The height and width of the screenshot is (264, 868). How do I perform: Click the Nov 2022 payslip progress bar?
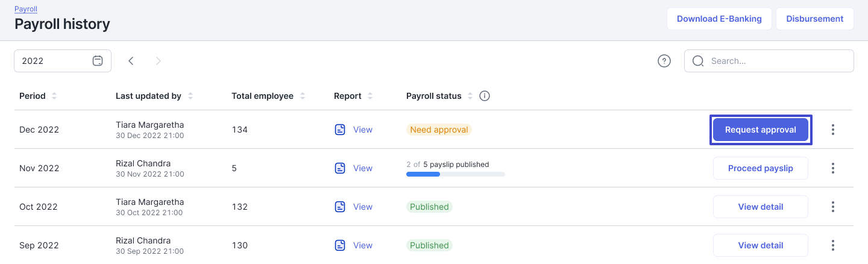pyautogui.click(x=455, y=174)
